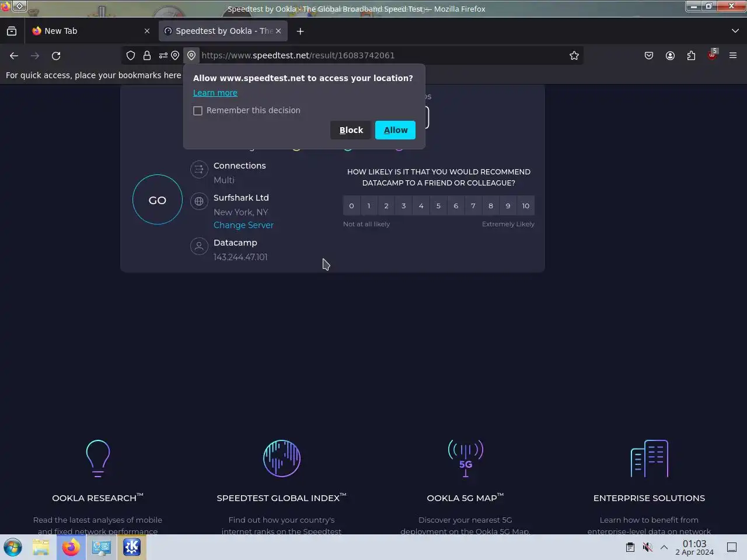Image resolution: width=747 pixels, height=560 pixels.
Task: Click show desktop icon in taskbar
Action: click(732, 547)
